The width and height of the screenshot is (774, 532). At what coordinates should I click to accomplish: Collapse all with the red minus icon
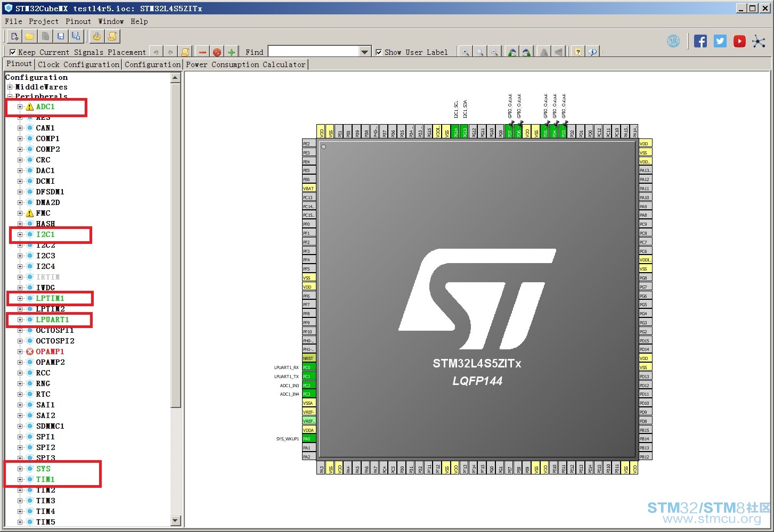(202, 52)
